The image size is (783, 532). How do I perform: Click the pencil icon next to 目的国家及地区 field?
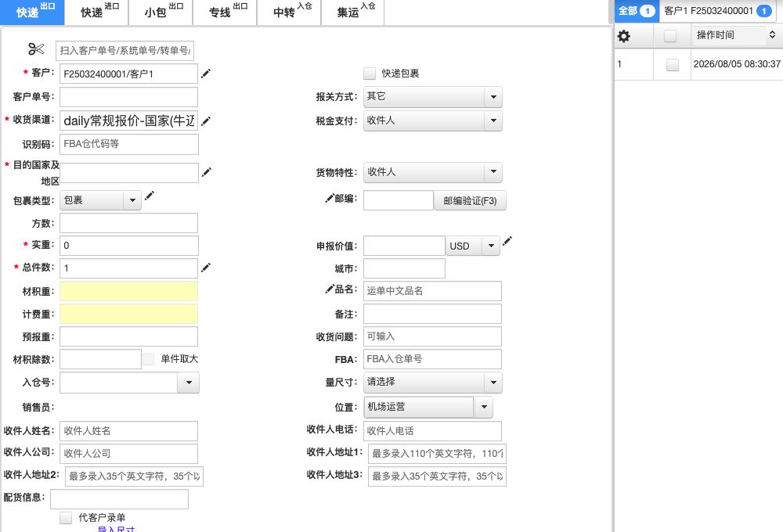coord(206,172)
